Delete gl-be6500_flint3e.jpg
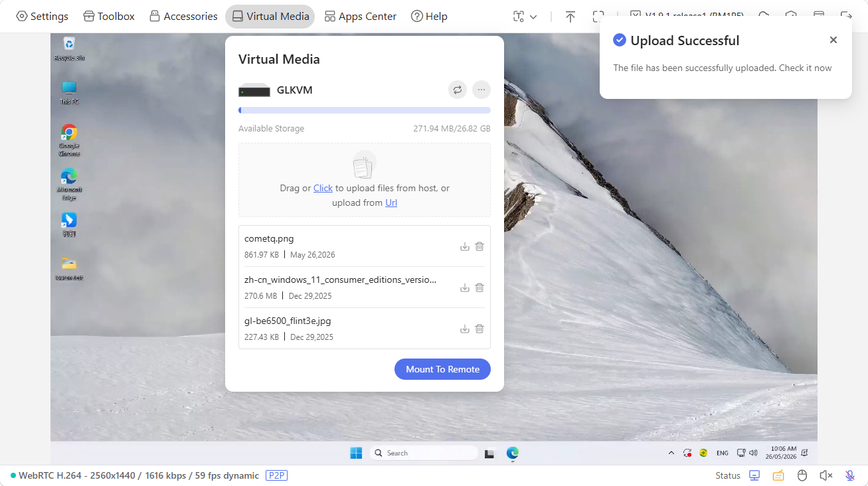868x486 pixels. [x=479, y=329]
